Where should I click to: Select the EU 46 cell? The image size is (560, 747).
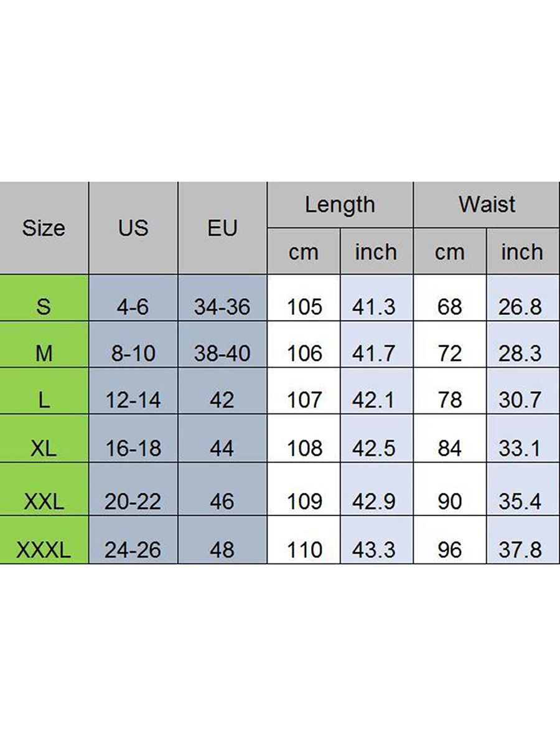click(222, 500)
